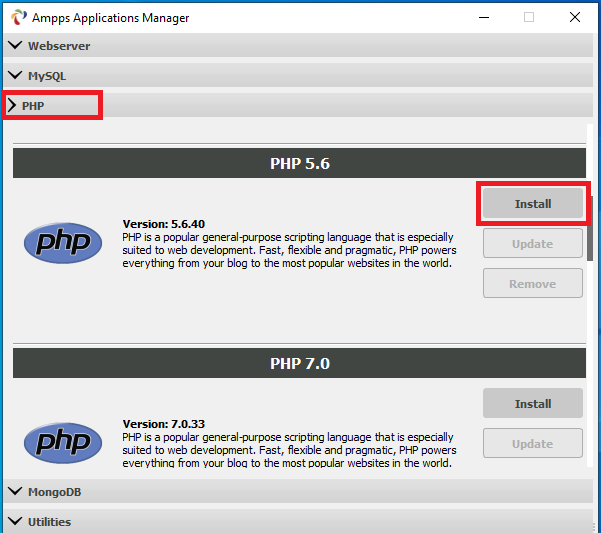This screenshot has width=601, height=533.
Task: Install PHP 5.6
Action: [533, 203]
